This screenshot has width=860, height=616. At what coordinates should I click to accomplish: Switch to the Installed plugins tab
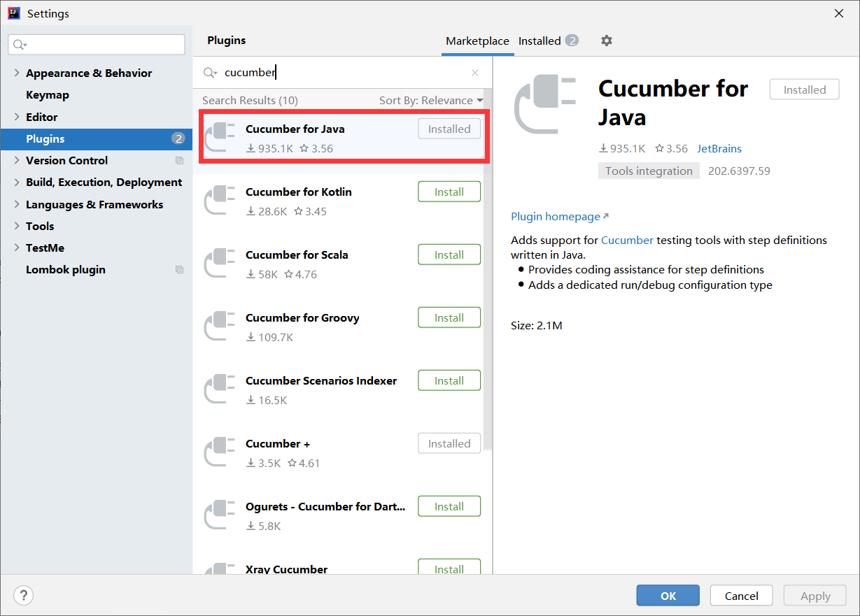pyautogui.click(x=540, y=41)
